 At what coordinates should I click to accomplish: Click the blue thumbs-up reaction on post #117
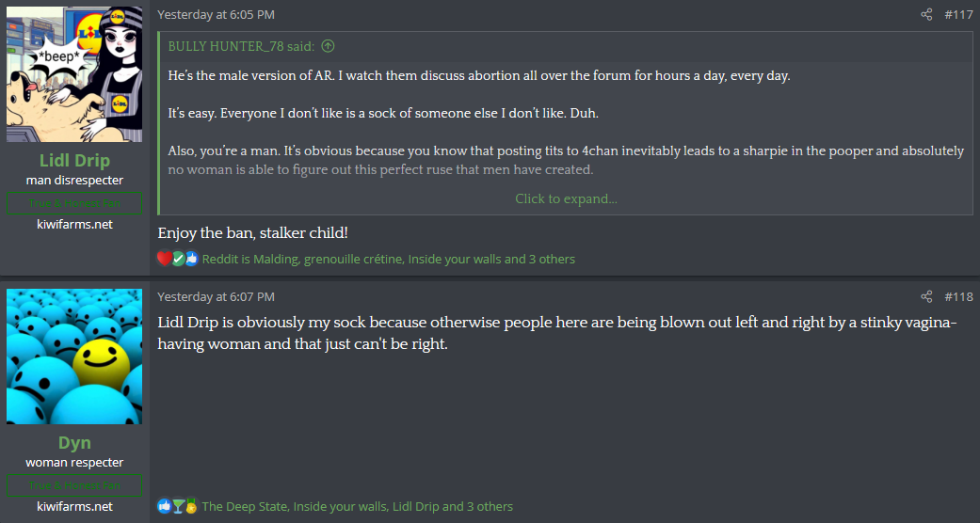(x=192, y=259)
